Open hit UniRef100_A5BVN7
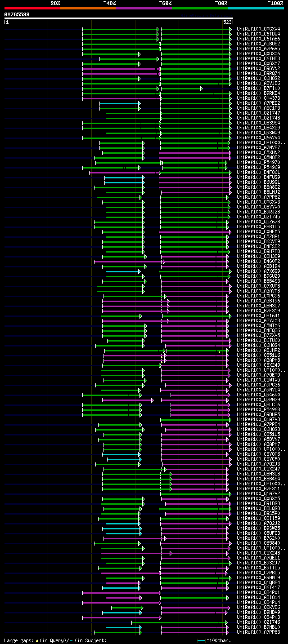The height and width of the screenshot is (644, 288). pos(258,439)
